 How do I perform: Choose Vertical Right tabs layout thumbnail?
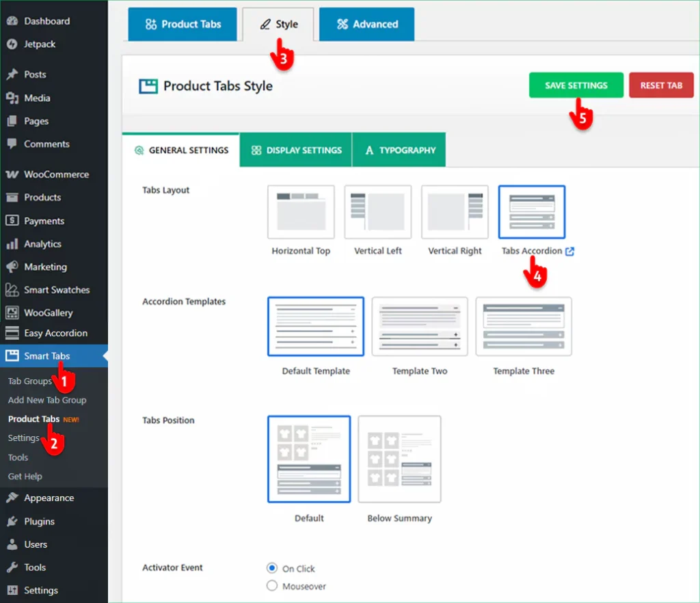click(x=455, y=212)
